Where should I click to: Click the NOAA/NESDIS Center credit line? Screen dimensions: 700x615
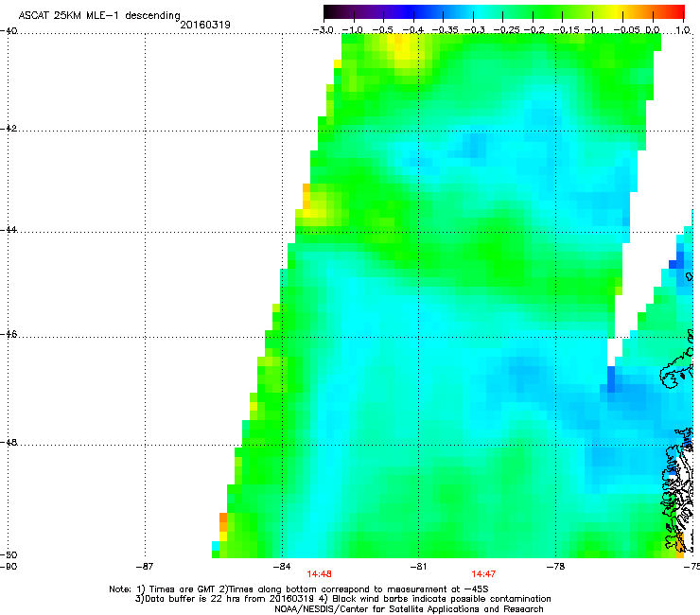409,609
